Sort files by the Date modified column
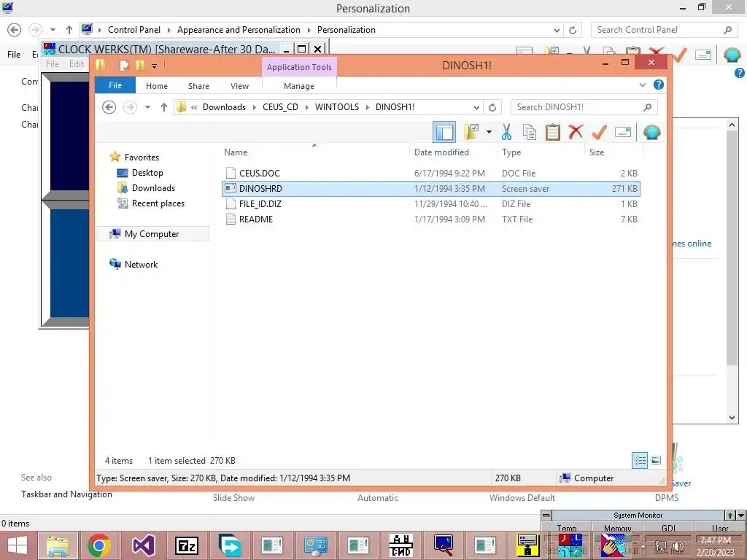This screenshot has width=747, height=560. point(441,152)
